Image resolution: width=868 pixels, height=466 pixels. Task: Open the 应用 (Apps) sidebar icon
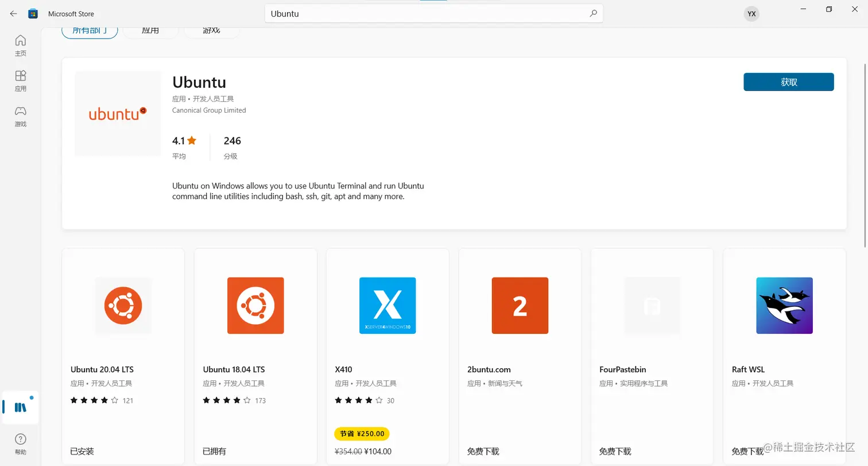20,80
